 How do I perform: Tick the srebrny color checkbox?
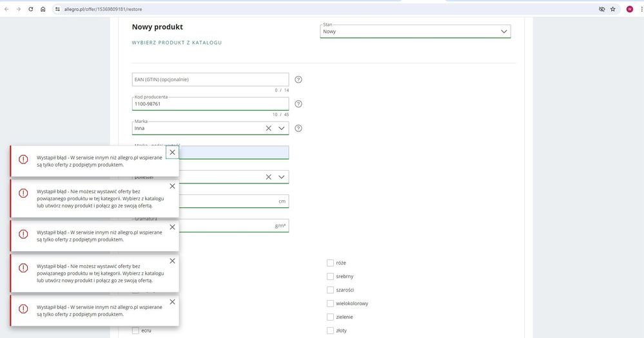(x=330, y=276)
